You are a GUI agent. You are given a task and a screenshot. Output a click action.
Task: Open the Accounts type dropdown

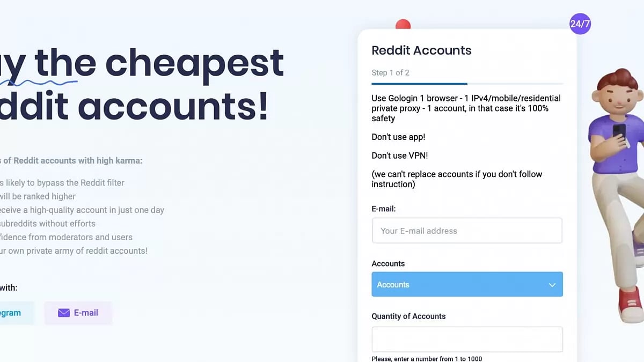pos(467,284)
